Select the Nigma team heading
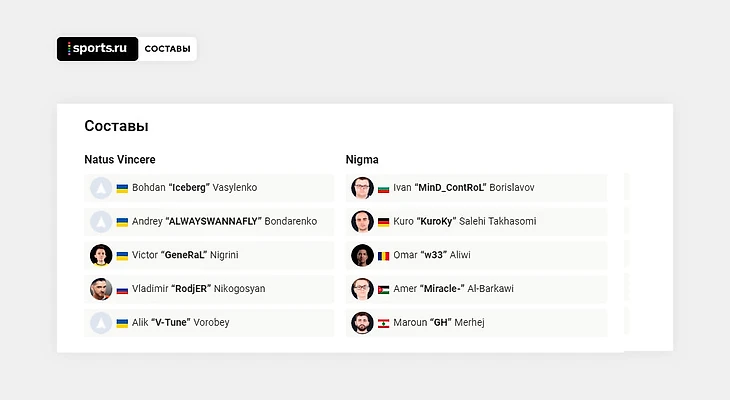Image resolution: width=730 pixels, height=400 pixels. [362, 160]
